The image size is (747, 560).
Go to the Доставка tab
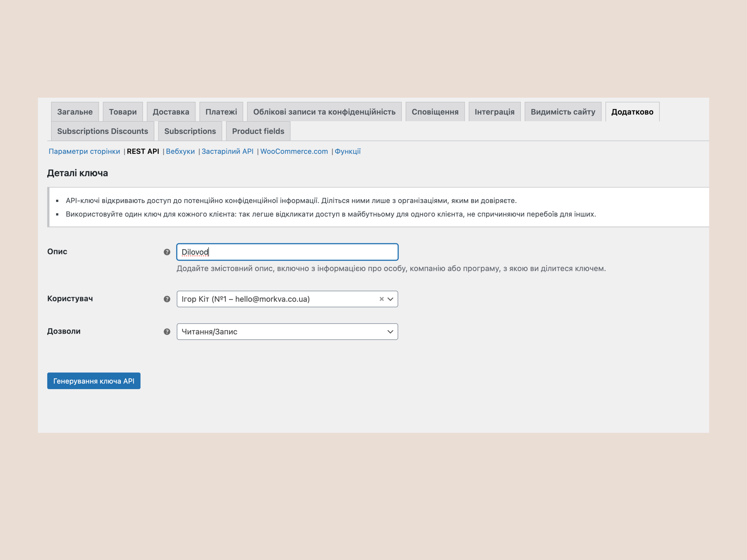coord(171,112)
